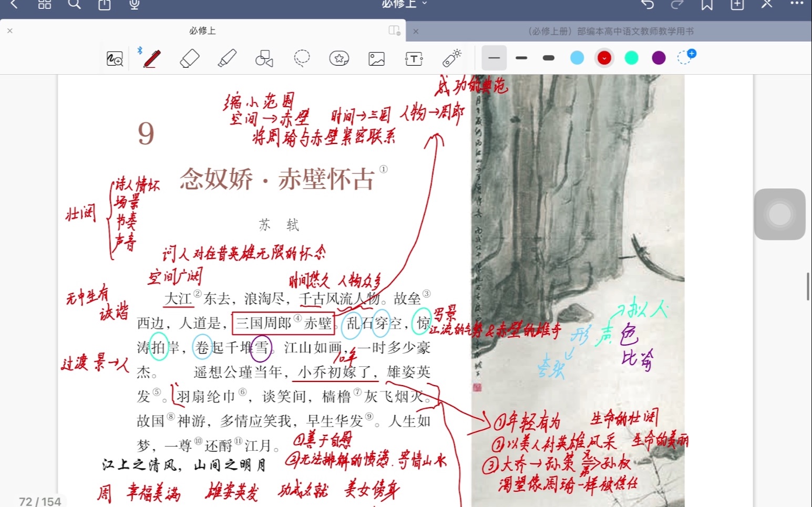
Task: Open document search with the magnifier icon
Action: coord(75,4)
